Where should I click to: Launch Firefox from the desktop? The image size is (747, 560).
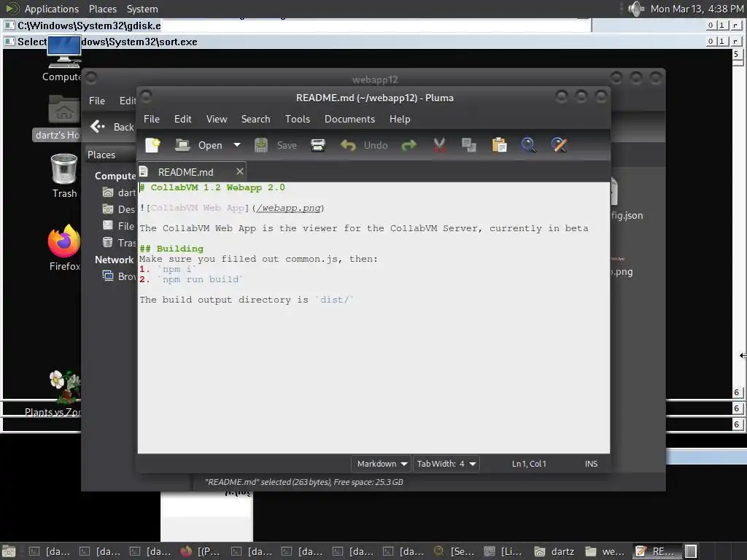[x=64, y=248]
